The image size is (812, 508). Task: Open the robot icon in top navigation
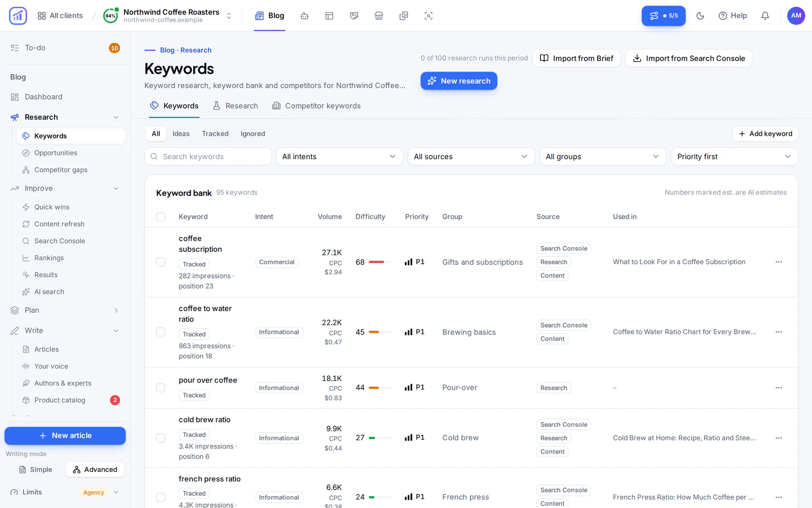coord(304,16)
